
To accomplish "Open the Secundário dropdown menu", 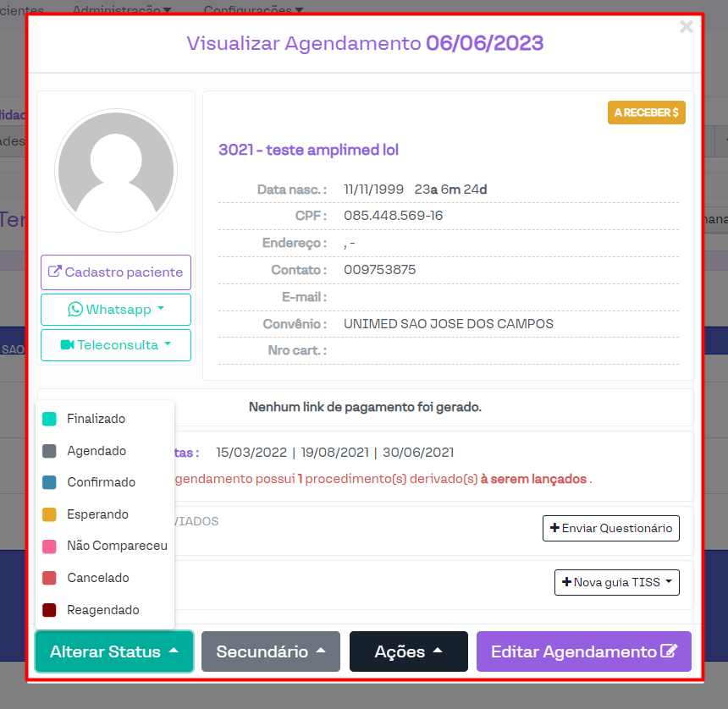I will coord(270,651).
